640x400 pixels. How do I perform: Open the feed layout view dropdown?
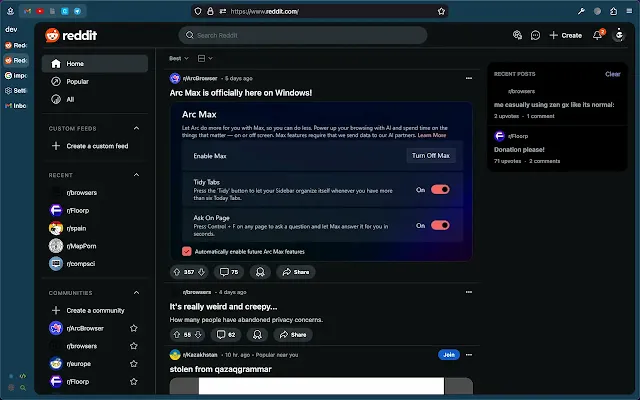tap(205, 58)
